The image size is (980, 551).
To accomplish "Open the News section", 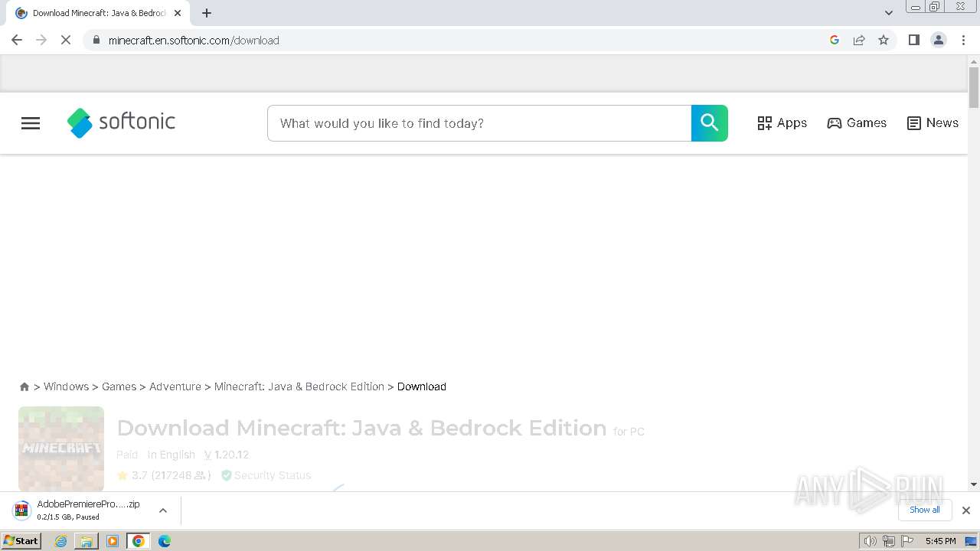I will click(x=933, y=123).
